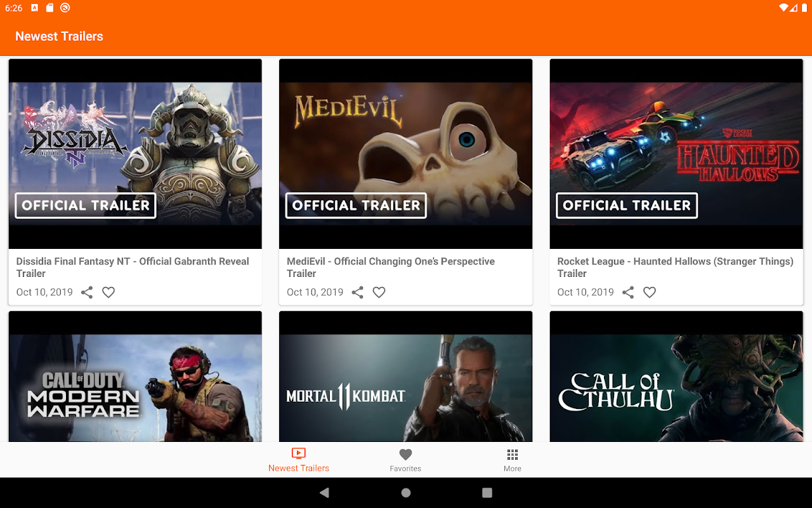Image resolution: width=812 pixels, height=508 pixels.
Task: Favorite the Rocket League Haunted Hallows trailer
Action: (x=650, y=292)
